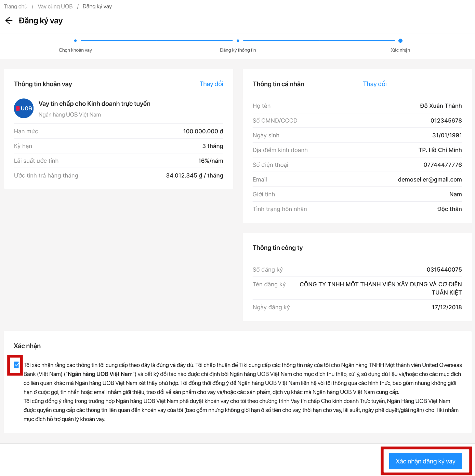
Task: Click the Chọn khoản vay step dot
Action: click(75, 41)
